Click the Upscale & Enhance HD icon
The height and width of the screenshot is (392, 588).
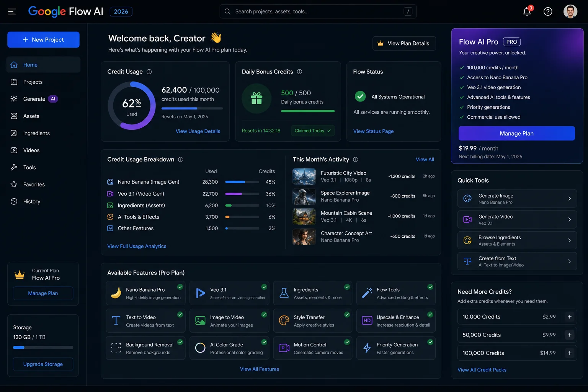pyautogui.click(x=367, y=321)
